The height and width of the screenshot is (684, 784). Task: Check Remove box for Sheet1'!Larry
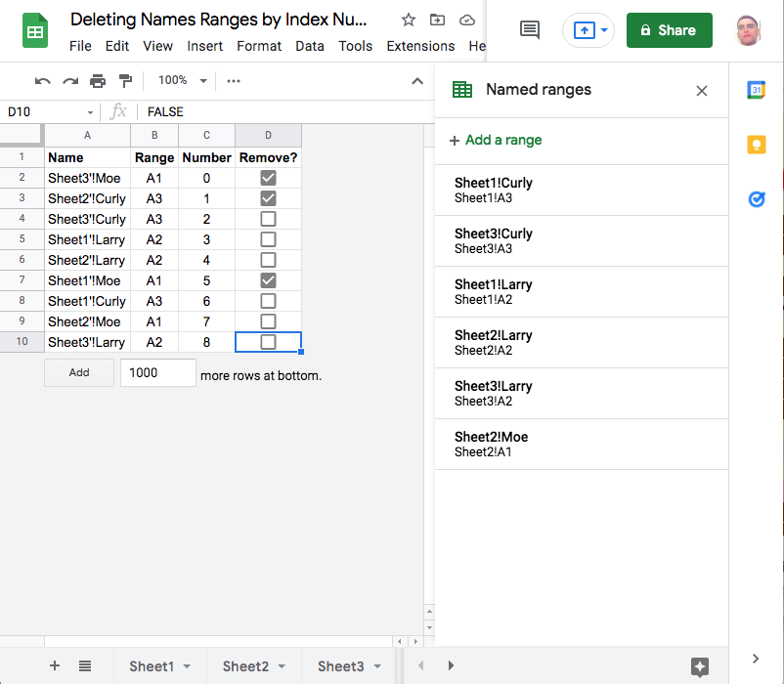pos(268,239)
